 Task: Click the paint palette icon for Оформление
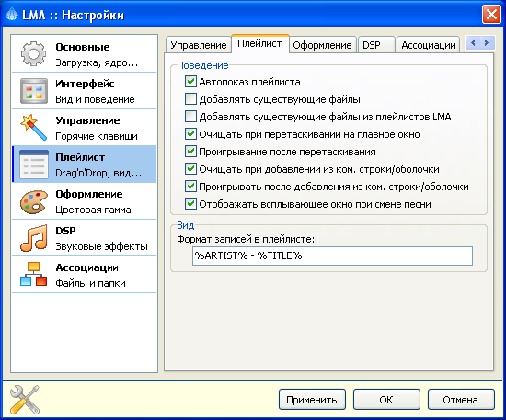[33, 201]
